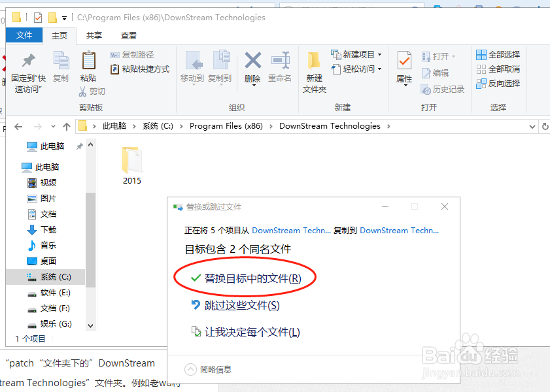Click the quick access toolbar customize dropdown
Viewport: 550px width, 392px height.
[65, 18]
